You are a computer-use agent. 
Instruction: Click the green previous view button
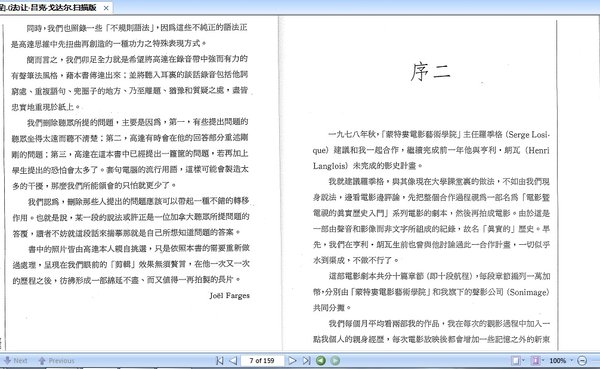point(321,361)
